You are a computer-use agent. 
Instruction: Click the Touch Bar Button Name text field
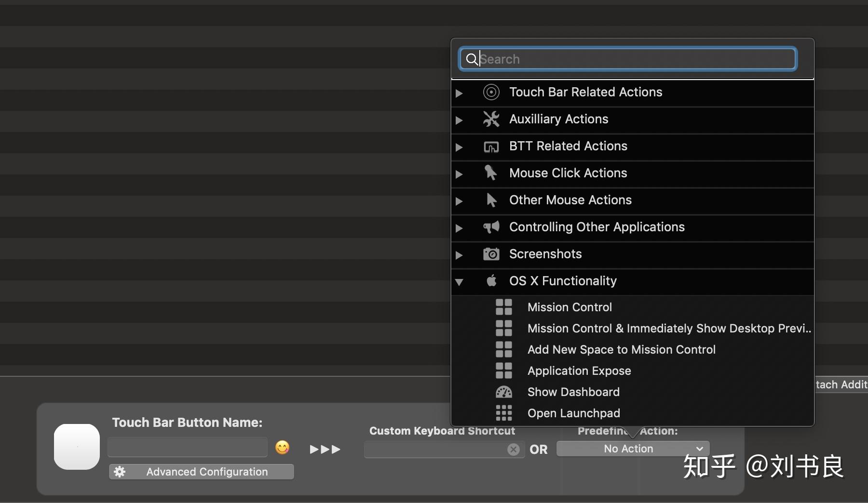[x=188, y=447]
